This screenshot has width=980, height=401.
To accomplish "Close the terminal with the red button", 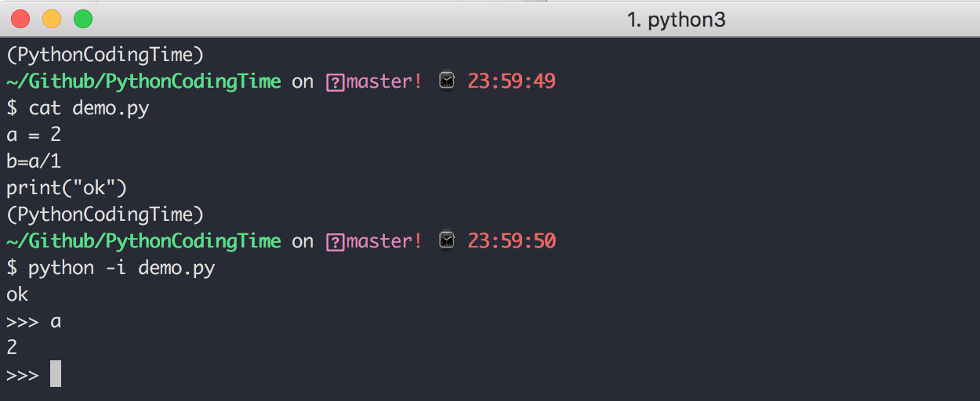I will click(x=20, y=19).
